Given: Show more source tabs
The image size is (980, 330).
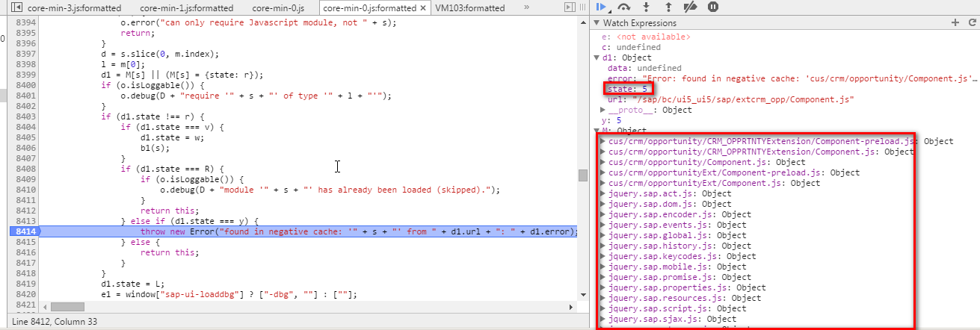Looking at the screenshot, I should click(x=526, y=7).
